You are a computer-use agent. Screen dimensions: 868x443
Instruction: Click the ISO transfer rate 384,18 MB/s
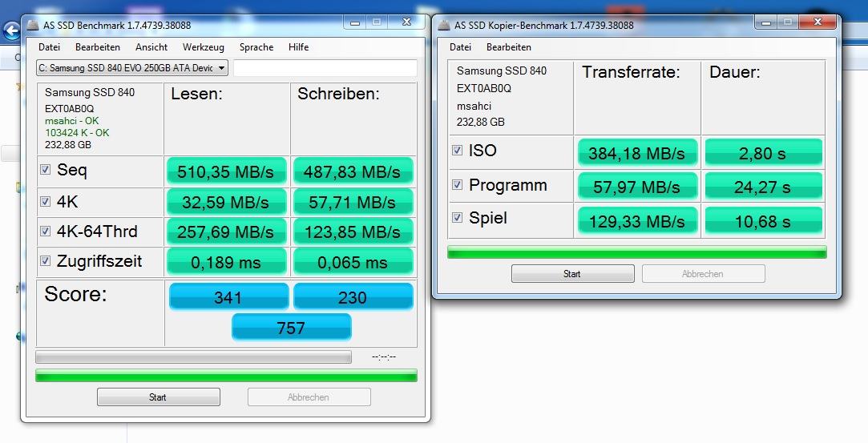636,153
